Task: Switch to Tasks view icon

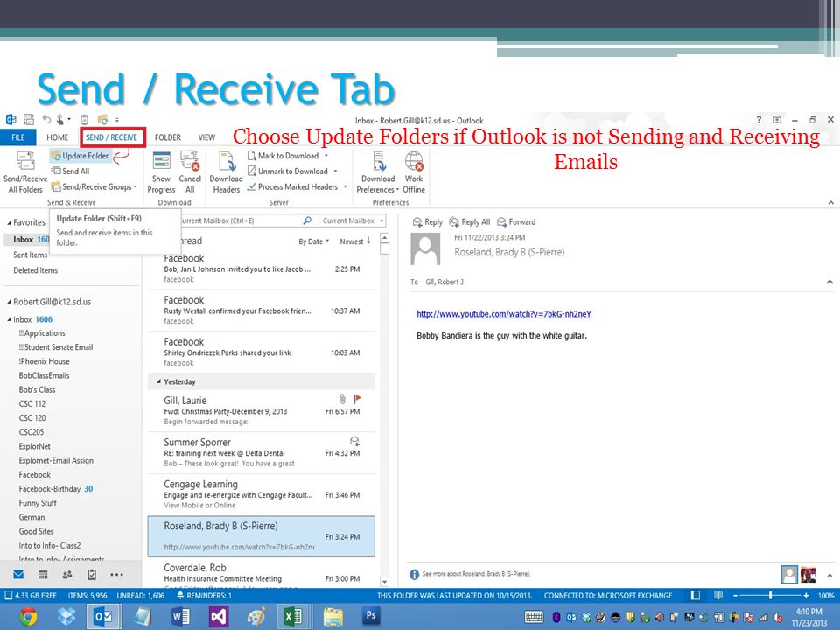Action: pyautogui.click(x=92, y=574)
